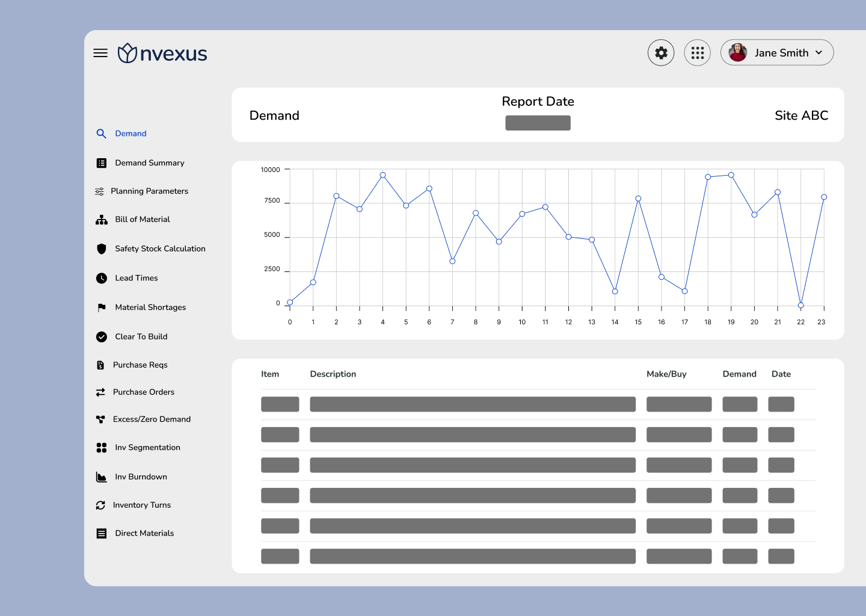
Task: Click the Inv Segmentation grid icon
Action: 102,448
